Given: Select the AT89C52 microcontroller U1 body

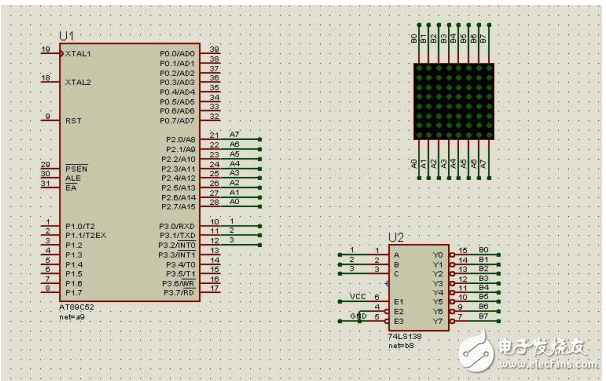Looking at the screenshot, I should click(130, 172).
